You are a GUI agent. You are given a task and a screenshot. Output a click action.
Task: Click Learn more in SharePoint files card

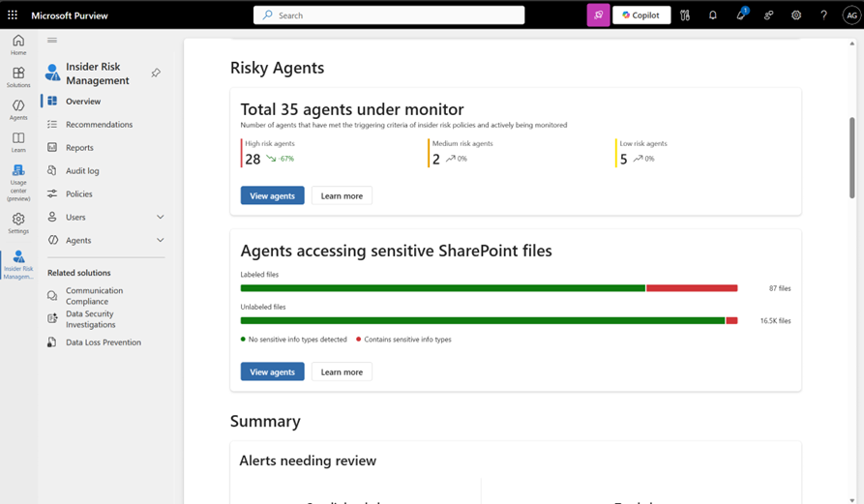[342, 371]
